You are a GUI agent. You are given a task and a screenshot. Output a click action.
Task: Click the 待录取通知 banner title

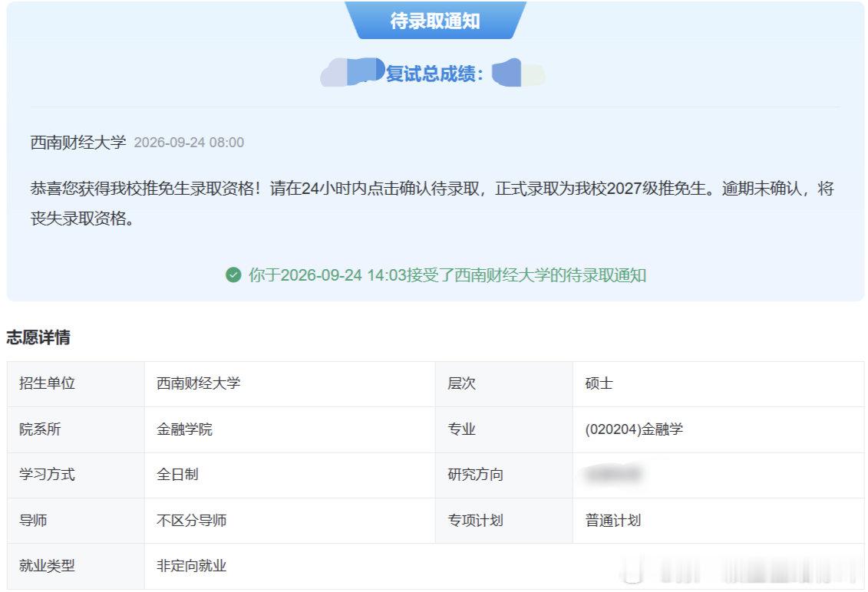435,21
